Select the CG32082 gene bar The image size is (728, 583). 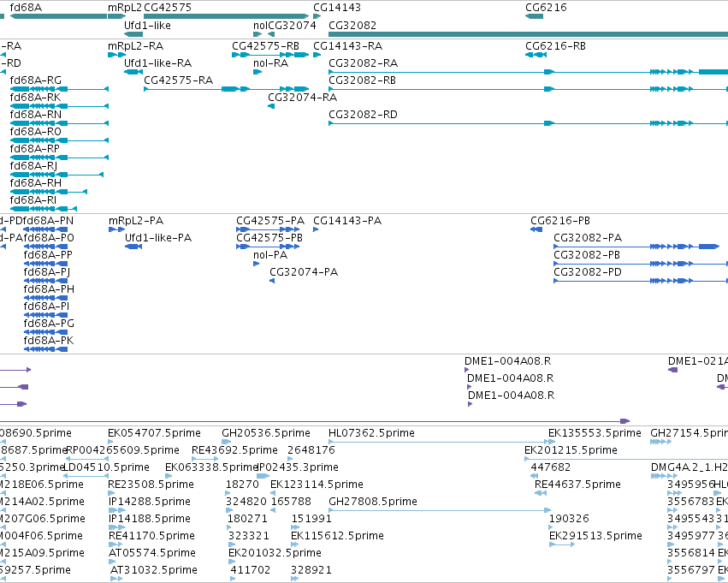[529, 34]
